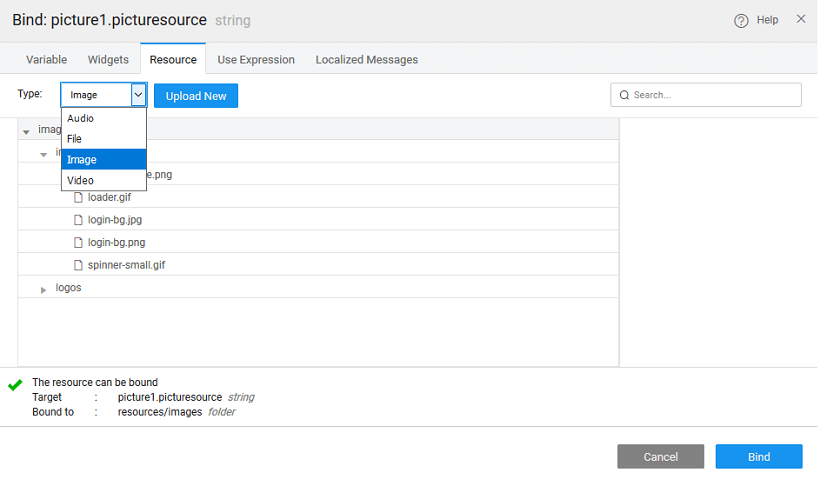Click the Bind button
This screenshot has width=820, height=486.
coord(759,457)
